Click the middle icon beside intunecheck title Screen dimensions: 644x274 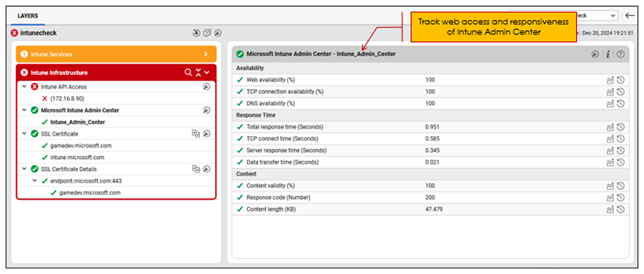(x=207, y=33)
